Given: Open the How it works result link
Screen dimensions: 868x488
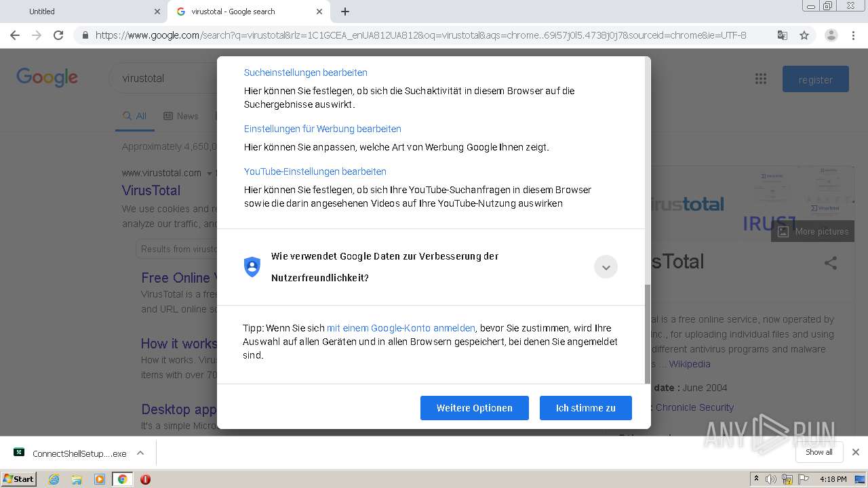Looking at the screenshot, I should coord(179,344).
